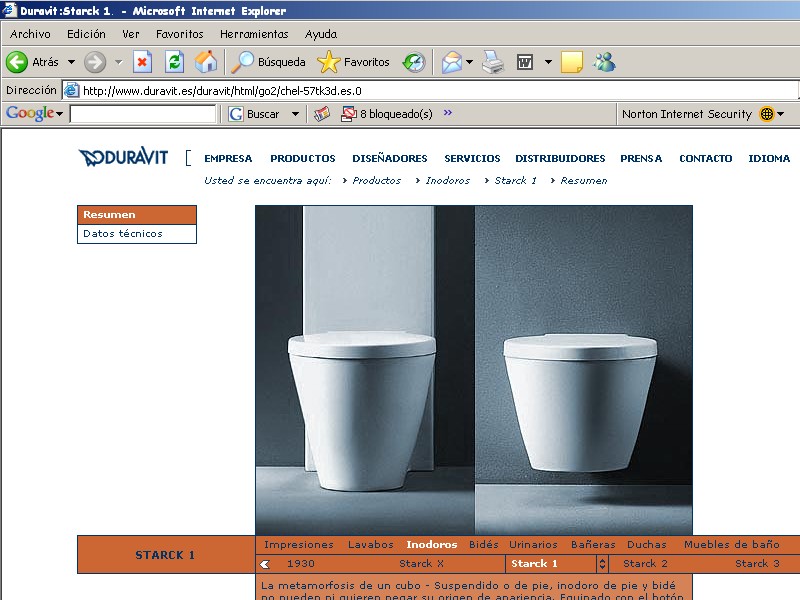
Task: Open the Buscar dropdown arrow
Action: 295,114
